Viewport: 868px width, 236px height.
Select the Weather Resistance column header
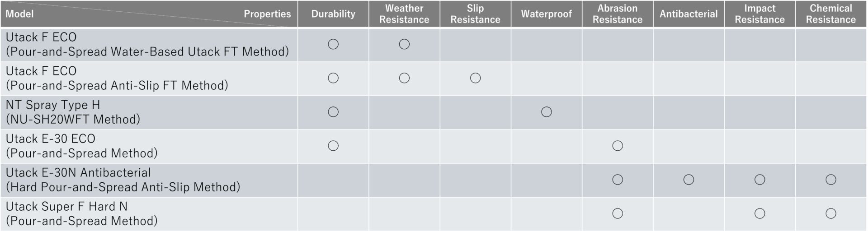[404, 14]
